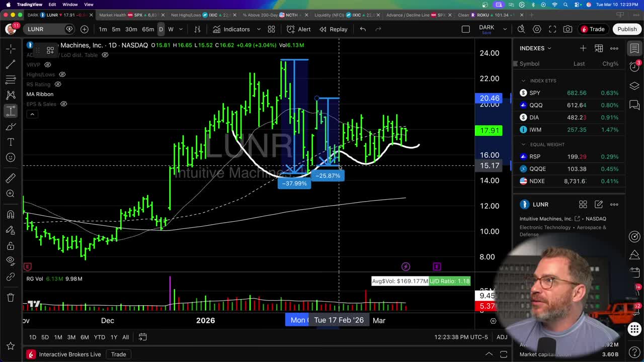
Task: Select the trend line drawing tool
Action: click(x=10, y=64)
